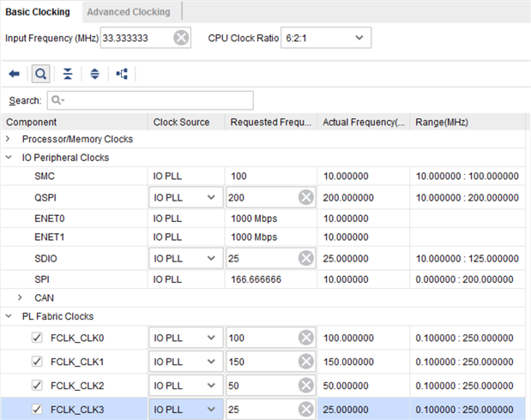Click inside the Search text field

point(149,100)
